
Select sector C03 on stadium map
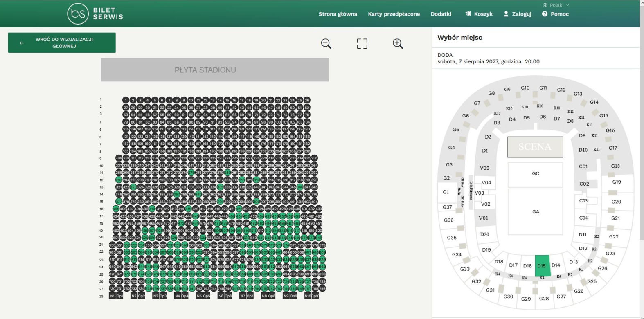(583, 201)
